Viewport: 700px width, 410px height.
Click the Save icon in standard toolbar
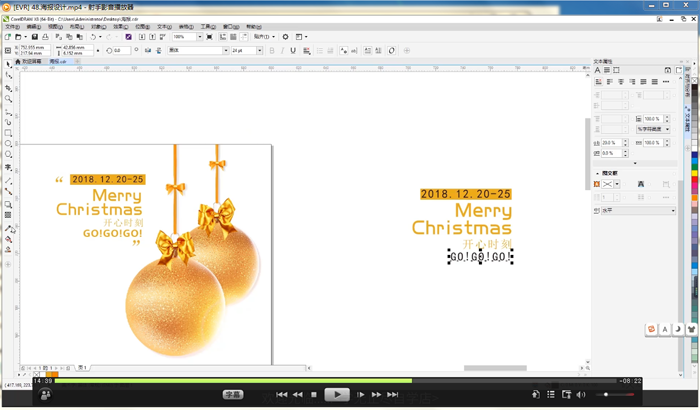coord(34,37)
